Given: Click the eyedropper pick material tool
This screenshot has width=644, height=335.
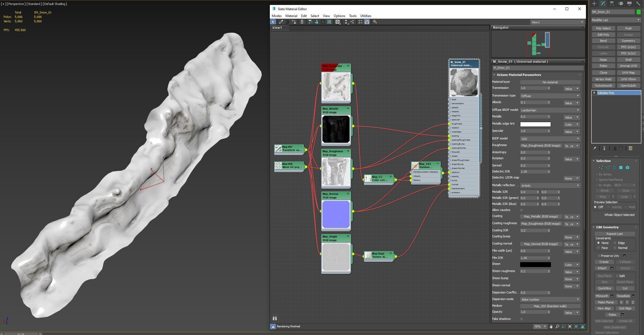Looking at the screenshot, I should [x=281, y=22].
